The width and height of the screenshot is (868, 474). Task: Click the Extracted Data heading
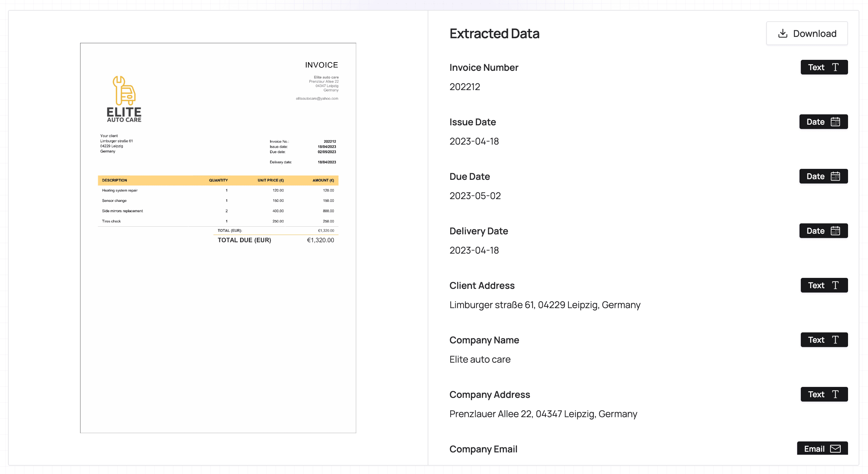(x=494, y=34)
